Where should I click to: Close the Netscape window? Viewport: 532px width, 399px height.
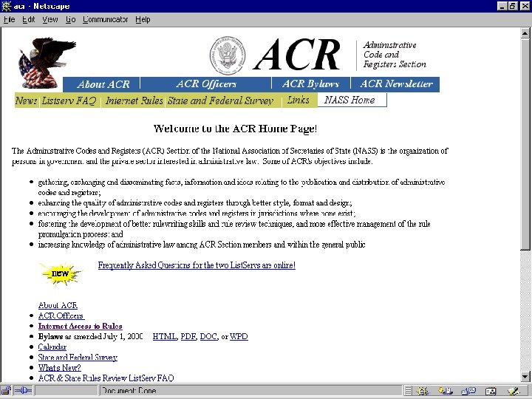click(525, 6)
